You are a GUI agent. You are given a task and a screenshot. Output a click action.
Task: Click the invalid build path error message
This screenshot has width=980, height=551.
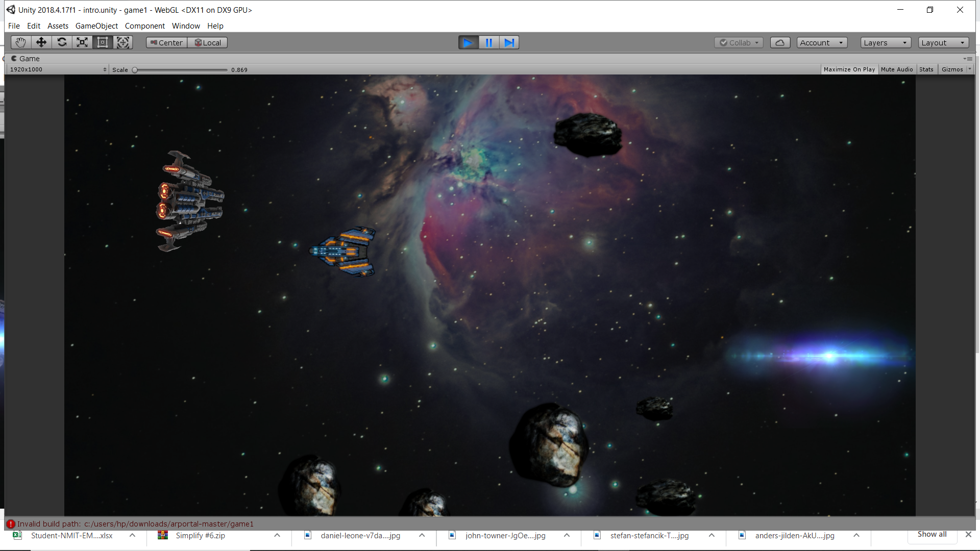point(135,524)
